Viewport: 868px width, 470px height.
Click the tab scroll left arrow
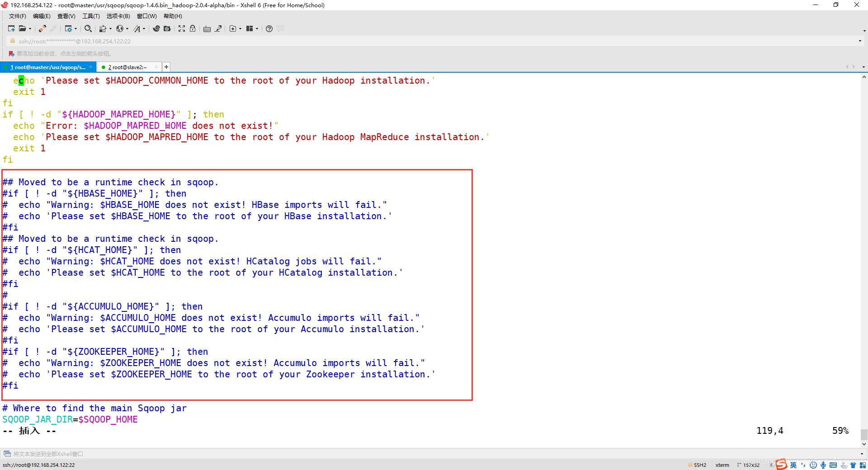847,67
